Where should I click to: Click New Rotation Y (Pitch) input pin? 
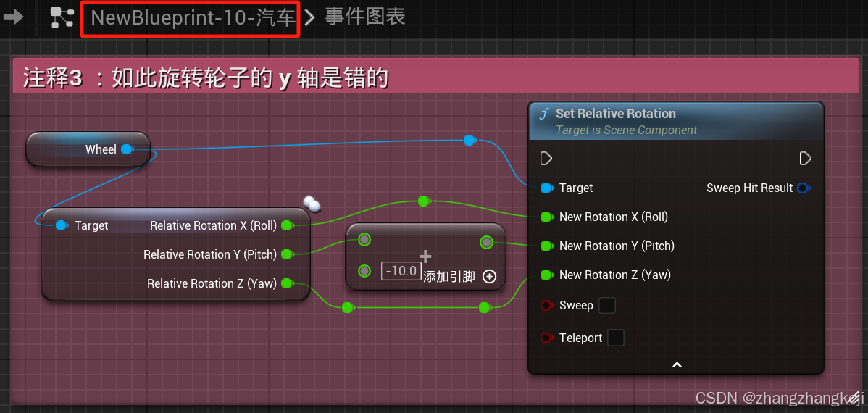(546, 246)
